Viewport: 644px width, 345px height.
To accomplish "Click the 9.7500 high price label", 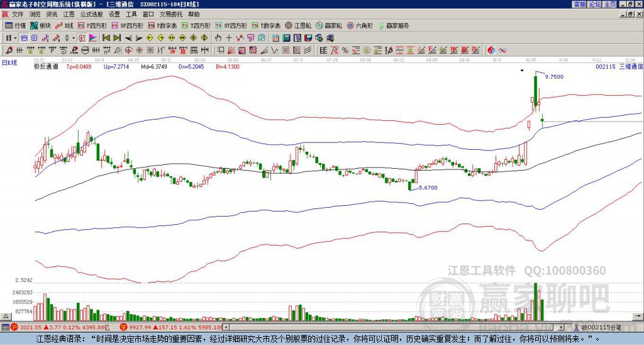I will pyautogui.click(x=555, y=77).
